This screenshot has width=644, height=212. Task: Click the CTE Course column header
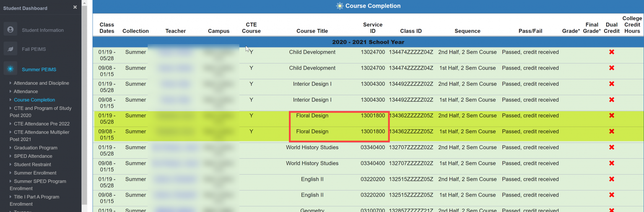[251, 28]
